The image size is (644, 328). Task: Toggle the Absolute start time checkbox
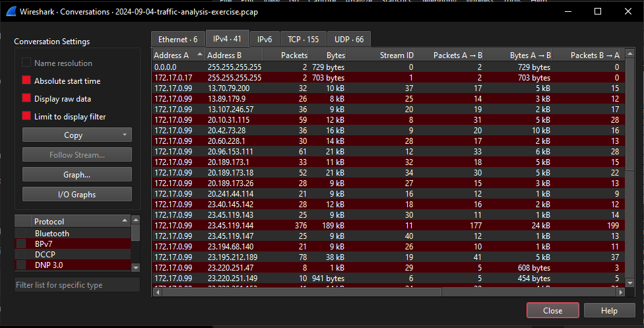(26, 80)
